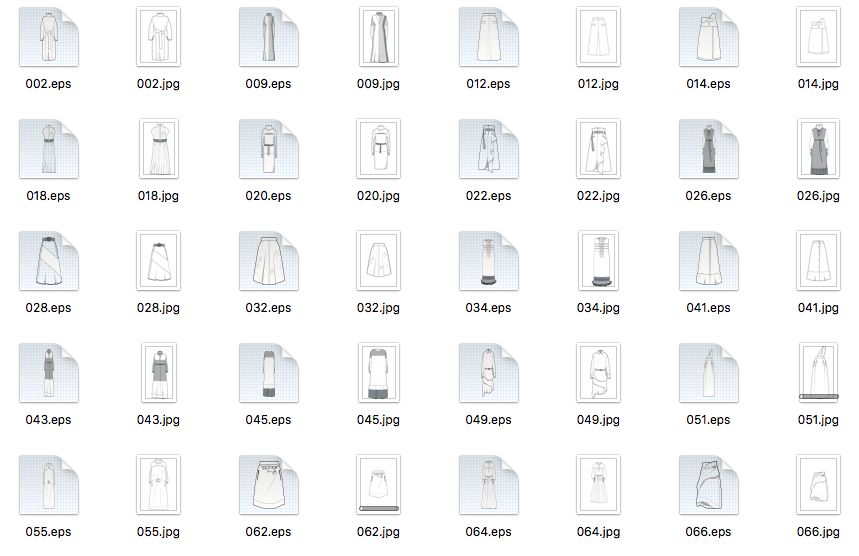
Task: Click the file name label "022.jpg"
Action: tap(598, 196)
